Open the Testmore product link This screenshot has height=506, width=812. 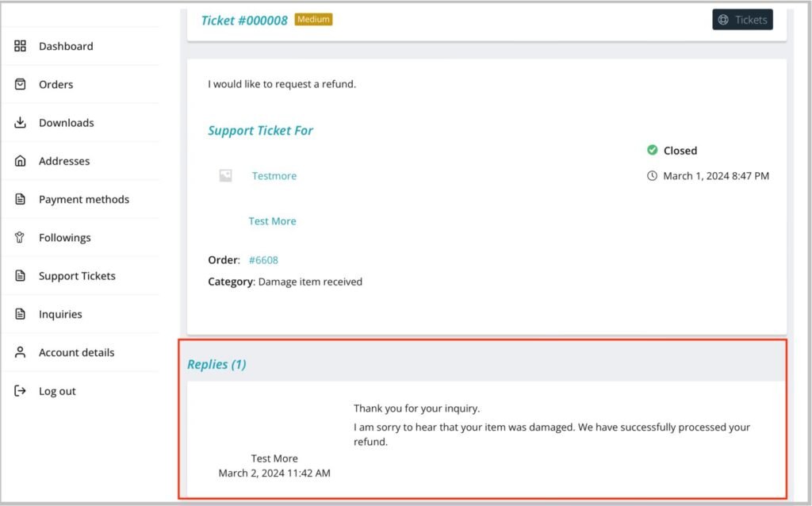274,176
